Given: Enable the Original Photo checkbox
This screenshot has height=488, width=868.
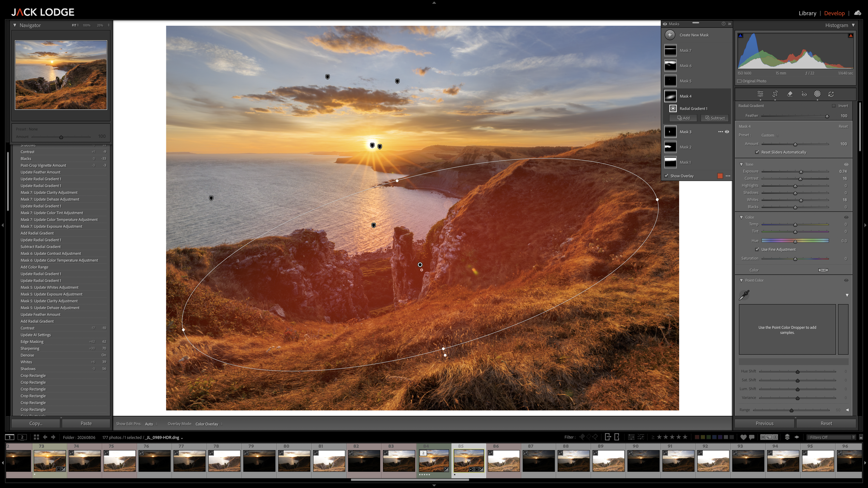Looking at the screenshot, I should (740, 81).
